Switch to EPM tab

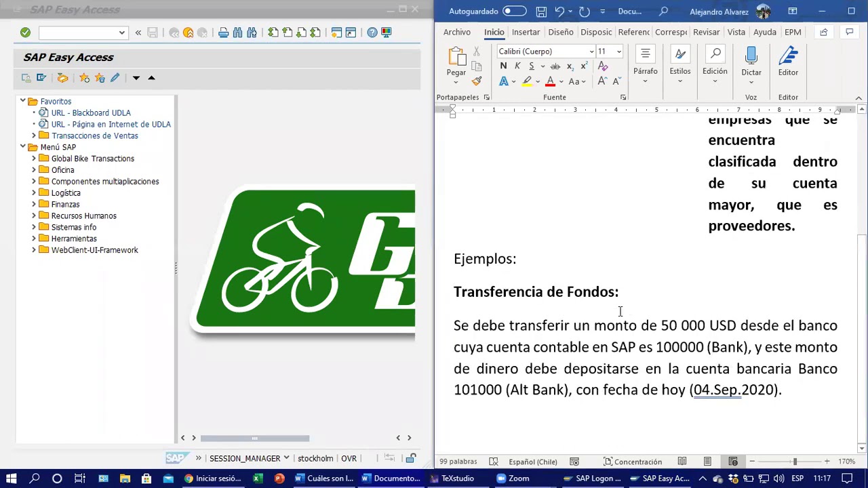(792, 32)
